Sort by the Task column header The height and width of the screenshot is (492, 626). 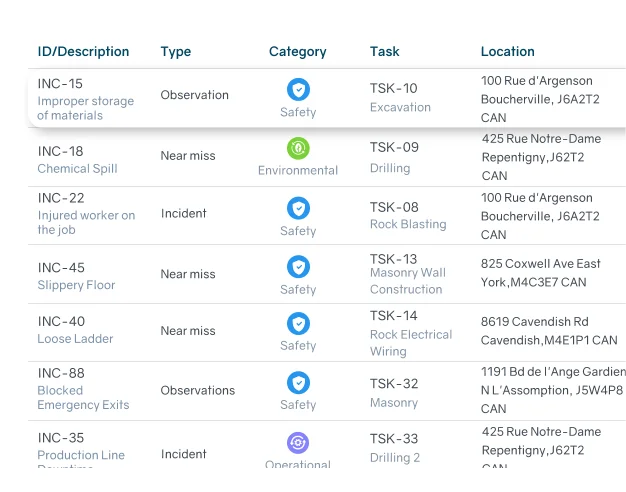coord(384,51)
